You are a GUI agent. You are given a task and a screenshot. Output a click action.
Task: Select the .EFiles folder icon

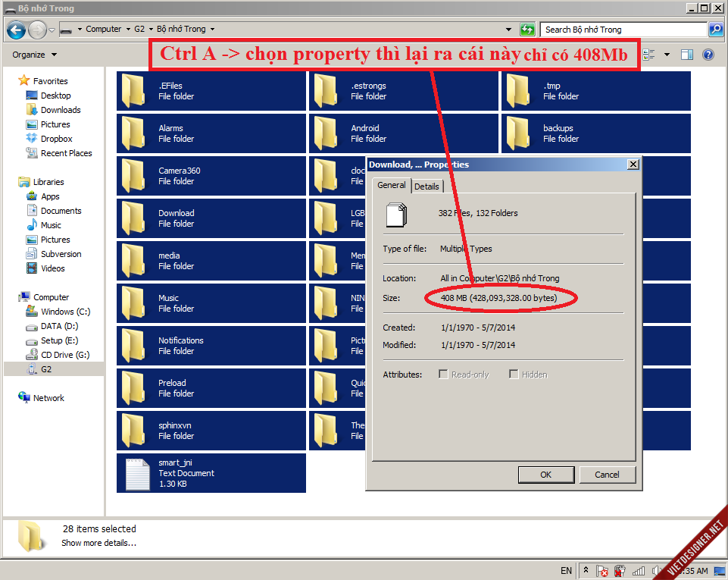pyautogui.click(x=133, y=91)
